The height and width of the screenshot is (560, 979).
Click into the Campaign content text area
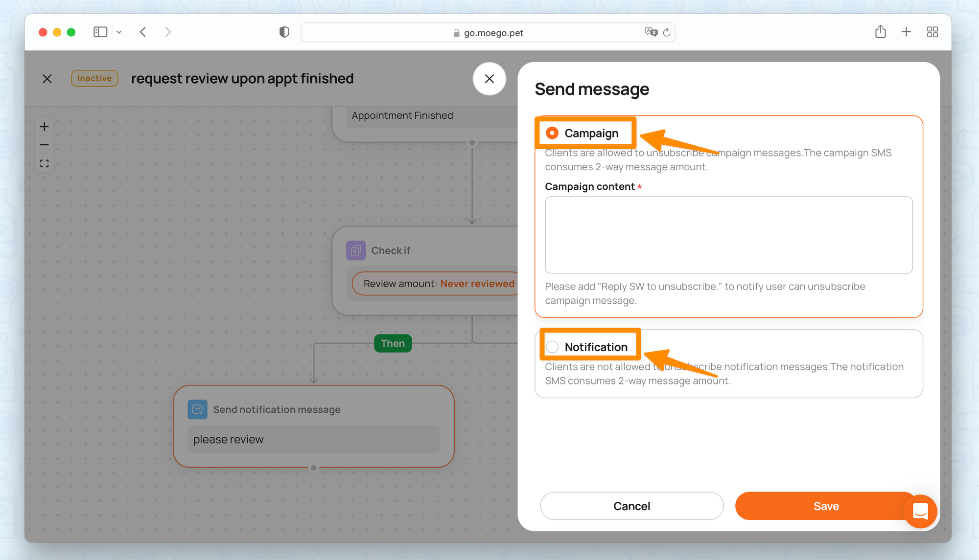click(x=728, y=235)
